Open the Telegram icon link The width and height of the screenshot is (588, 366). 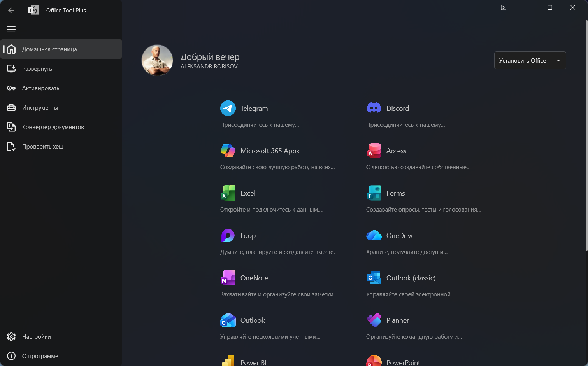228,109
